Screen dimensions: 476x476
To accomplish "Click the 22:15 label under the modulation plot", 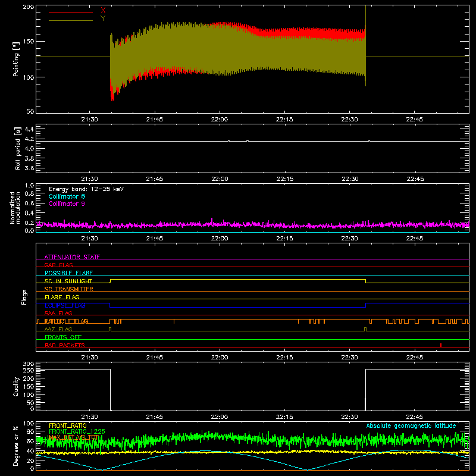I will click(285, 239).
